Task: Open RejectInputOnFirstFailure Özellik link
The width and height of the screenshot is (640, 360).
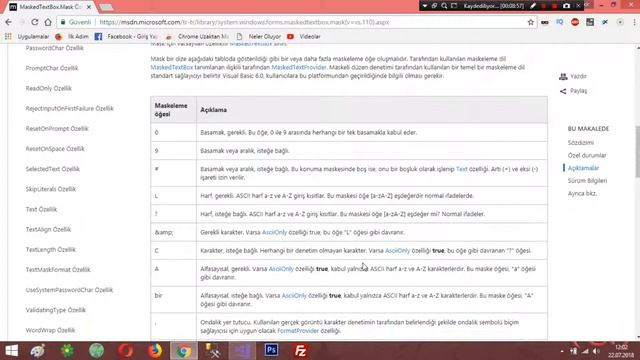Action: pyautogui.click(x=69, y=109)
